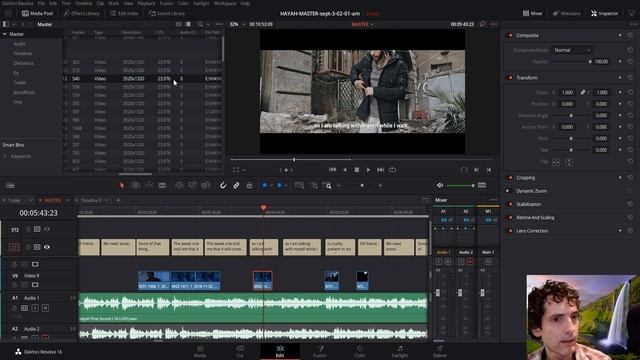Click the speaker mute icon
This screenshot has height=360, width=640.
pos(440,185)
